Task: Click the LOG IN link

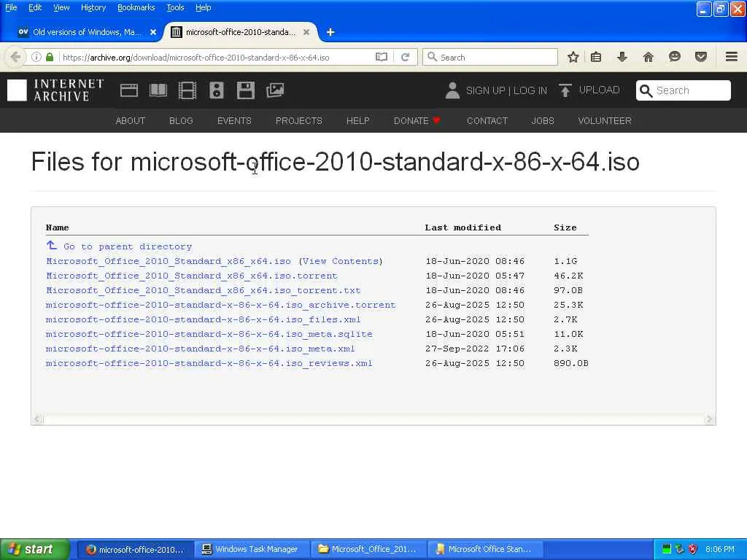Action: [530, 90]
